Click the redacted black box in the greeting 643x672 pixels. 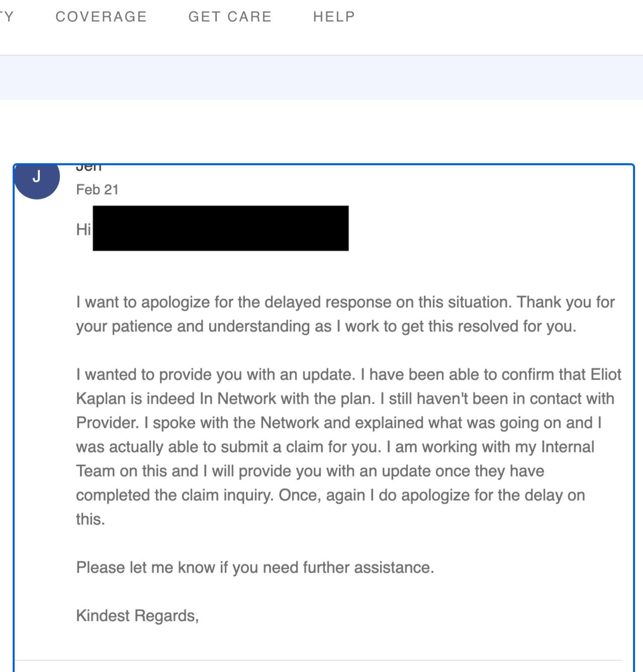(221, 229)
